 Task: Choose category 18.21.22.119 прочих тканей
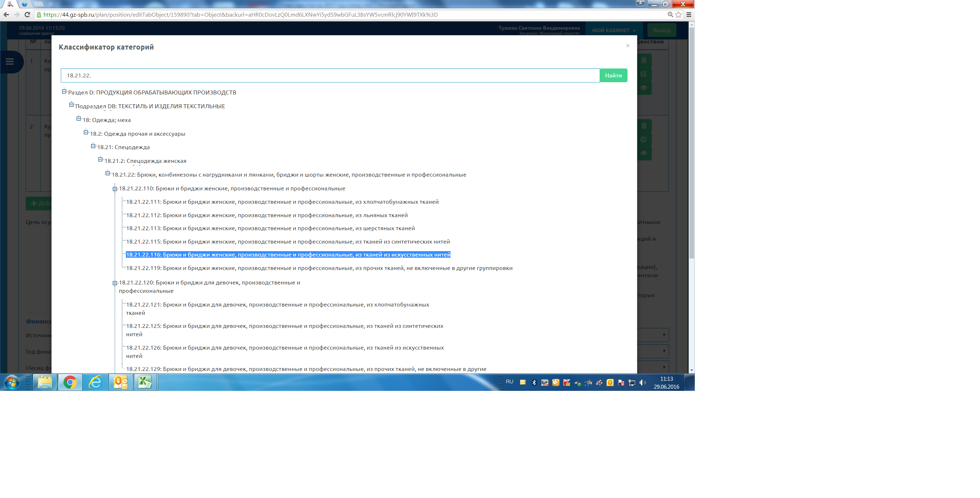[319, 268]
